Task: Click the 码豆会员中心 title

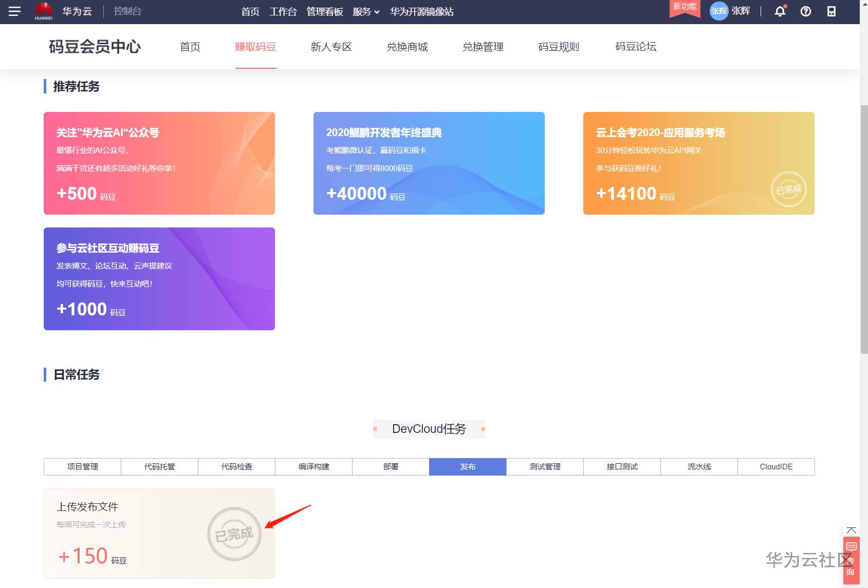Action: (x=95, y=47)
